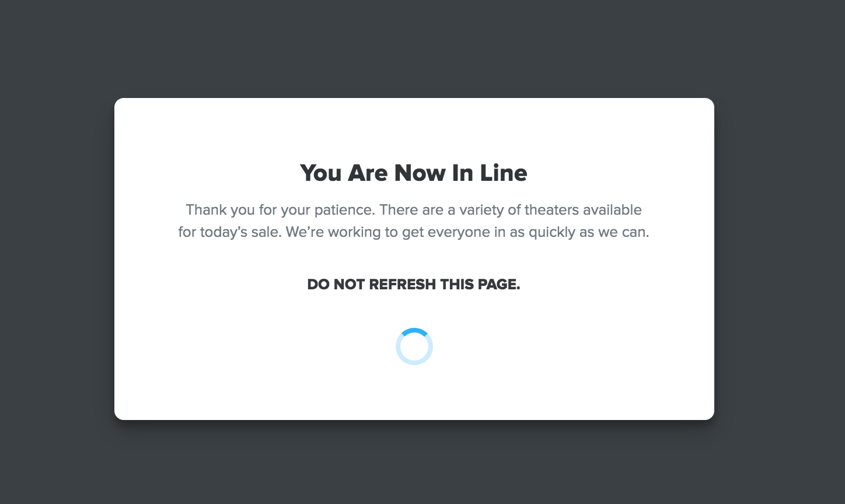
Task: Click the blue loading spinner
Action: 414,346
